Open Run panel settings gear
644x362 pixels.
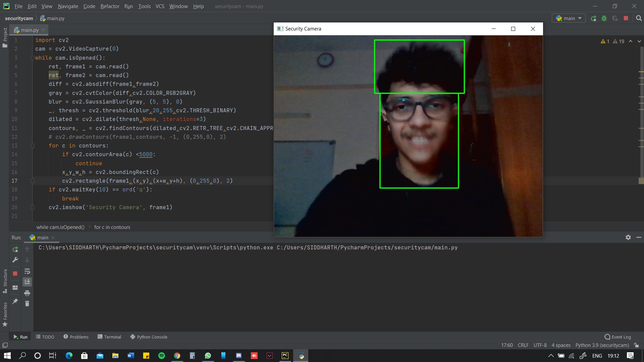(x=628, y=237)
